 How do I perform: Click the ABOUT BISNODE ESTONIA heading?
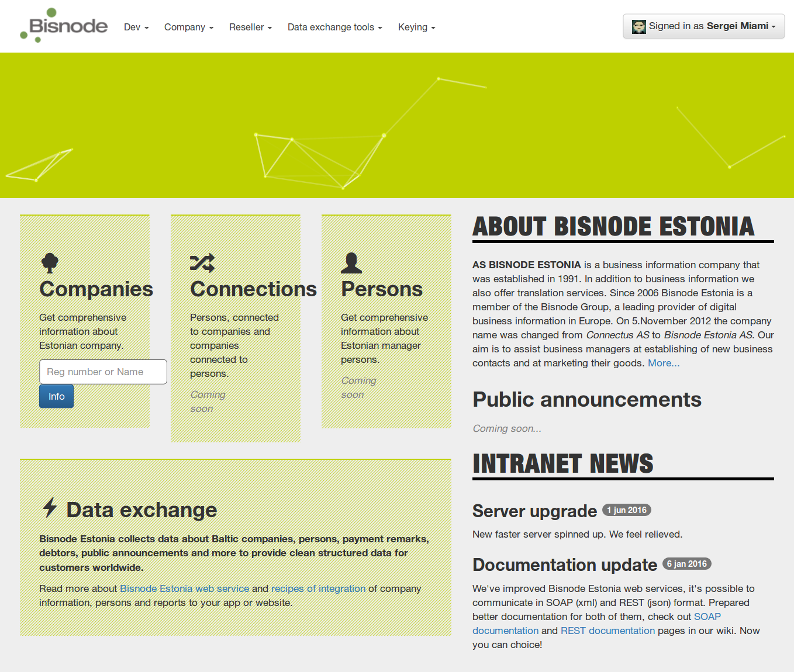click(x=613, y=227)
